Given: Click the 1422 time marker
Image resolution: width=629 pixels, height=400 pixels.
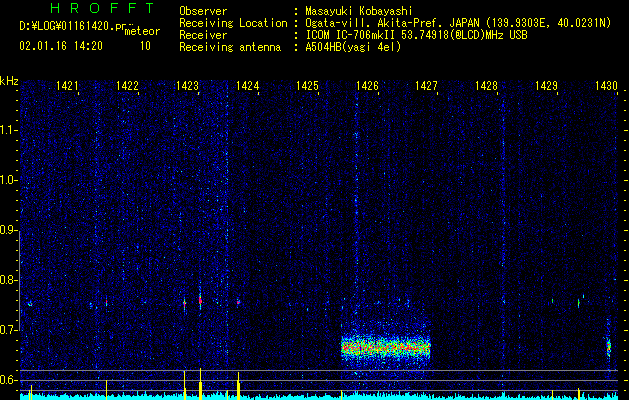Looking at the screenshot, I should tap(128, 85).
